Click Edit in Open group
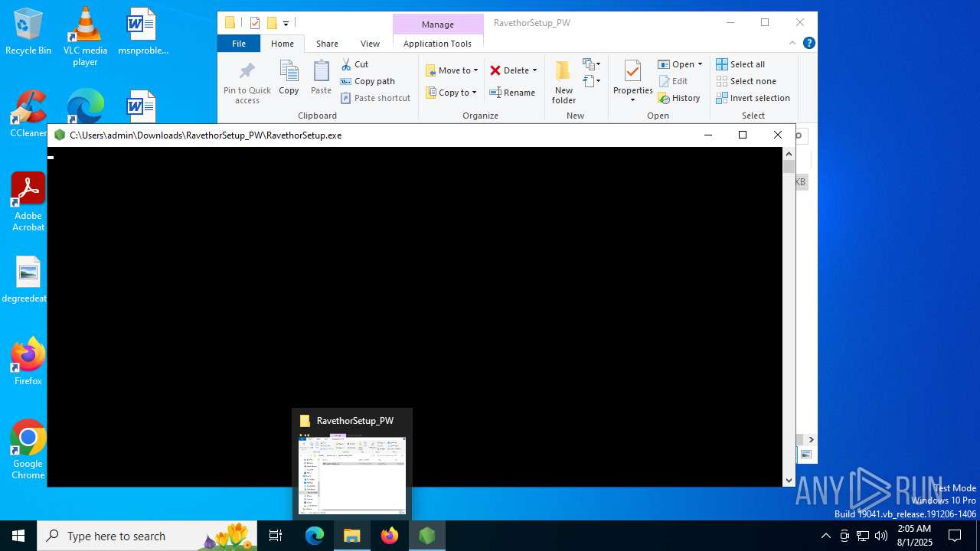Screen dimensions: 980x551 [x=673, y=81]
